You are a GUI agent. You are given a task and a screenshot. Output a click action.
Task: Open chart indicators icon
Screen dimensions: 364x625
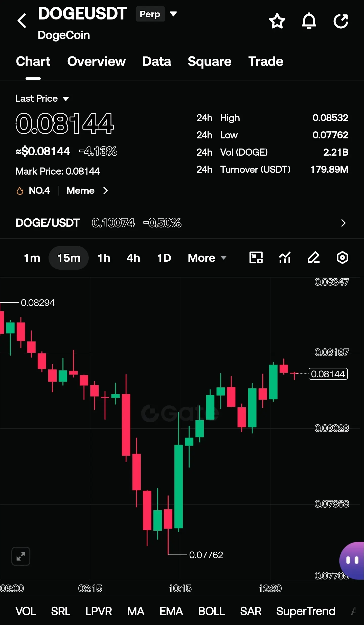[285, 258]
